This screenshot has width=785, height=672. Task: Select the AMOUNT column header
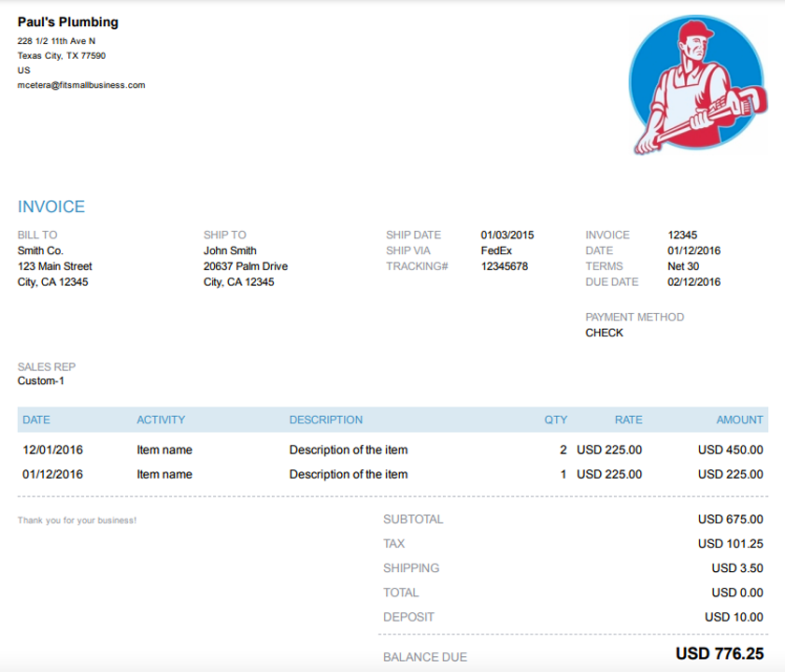click(x=739, y=420)
